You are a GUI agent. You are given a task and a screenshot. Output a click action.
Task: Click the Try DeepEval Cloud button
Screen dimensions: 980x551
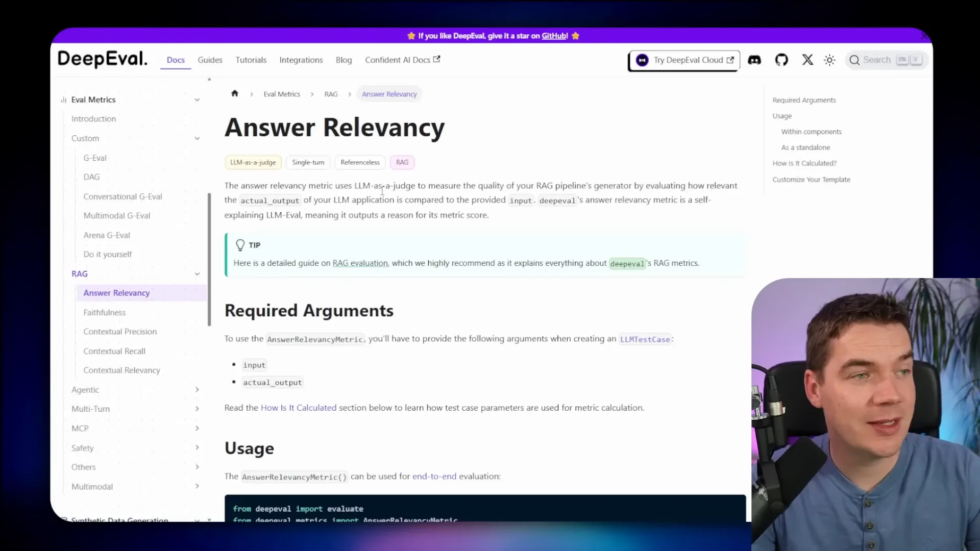pyautogui.click(x=683, y=60)
